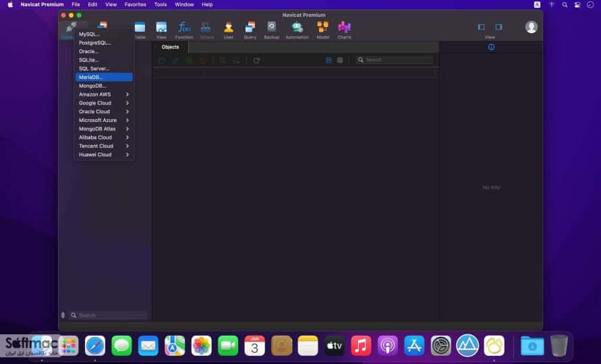Open the Automation toolbar icon
This screenshot has width=601, height=364.
tap(297, 30)
